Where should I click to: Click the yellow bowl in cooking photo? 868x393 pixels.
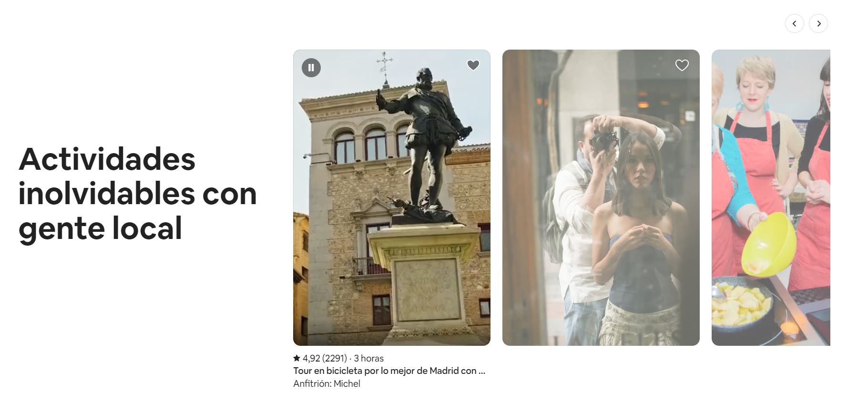(x=768, y=244)
